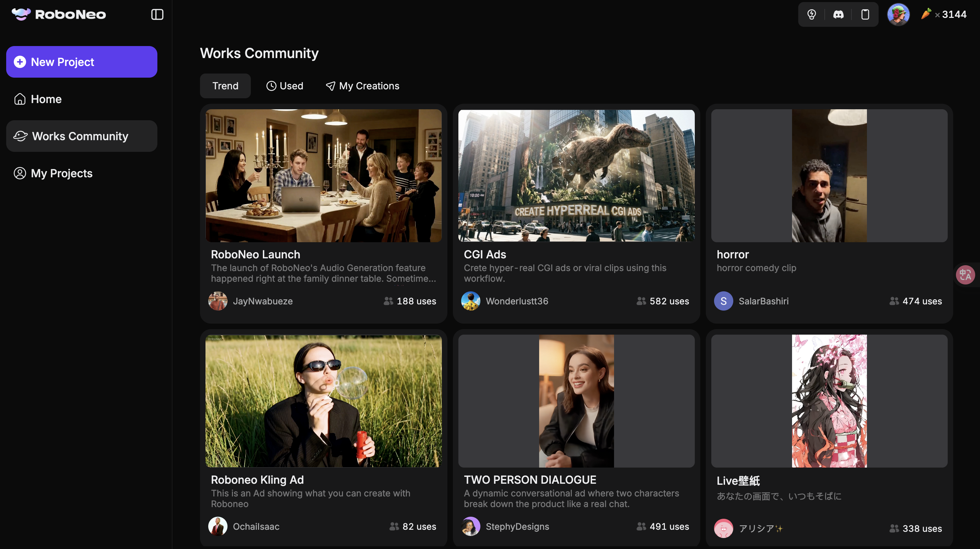Click the carrot credits counter
Viewport: 980px width, 549px height.
pyautogui.click(x=944, y=14)
